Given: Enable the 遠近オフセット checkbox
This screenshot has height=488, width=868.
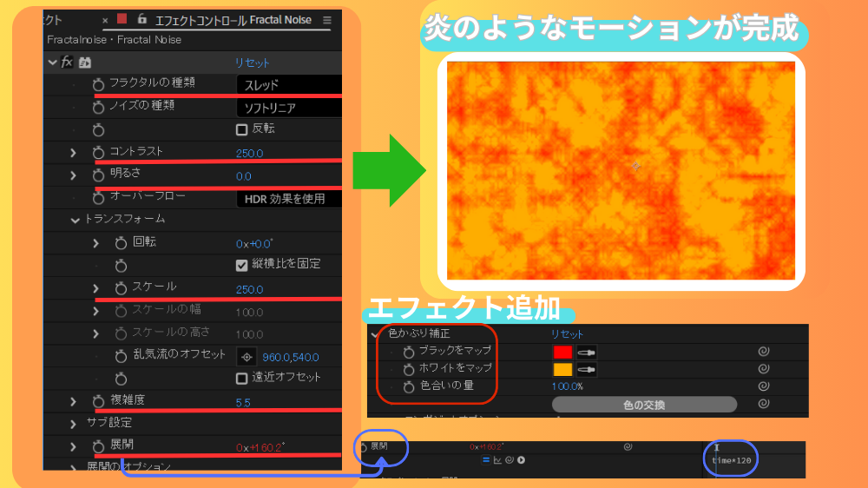Looking at the screenshot, I should (x=242, y=378).
